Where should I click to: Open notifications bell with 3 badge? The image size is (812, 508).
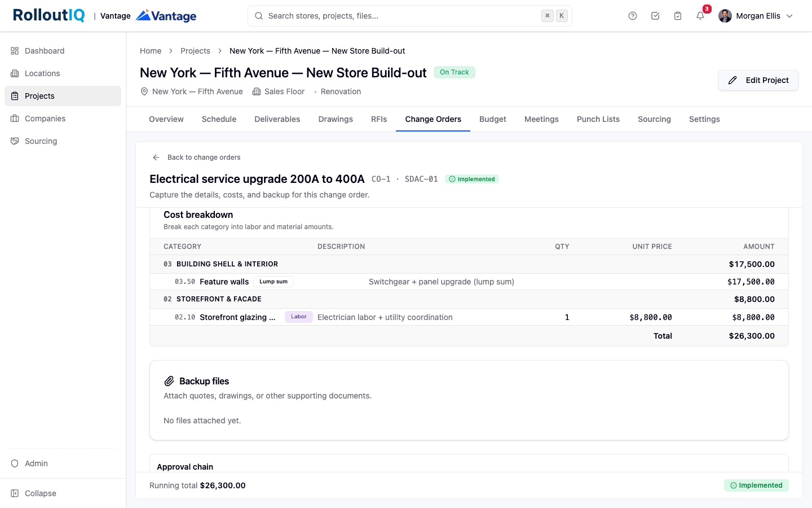coord(700,16)
